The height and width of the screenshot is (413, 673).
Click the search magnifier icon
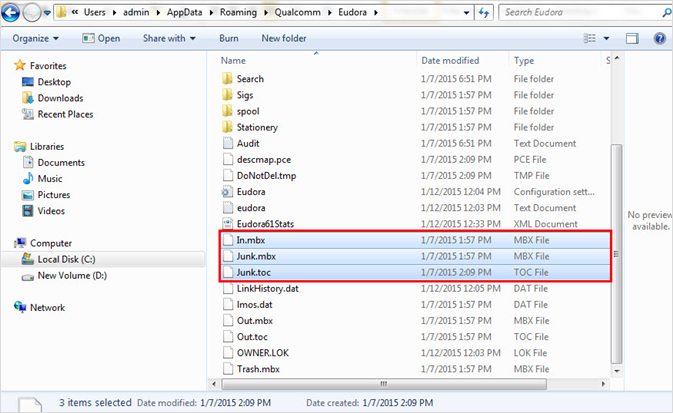coord(667,13)
